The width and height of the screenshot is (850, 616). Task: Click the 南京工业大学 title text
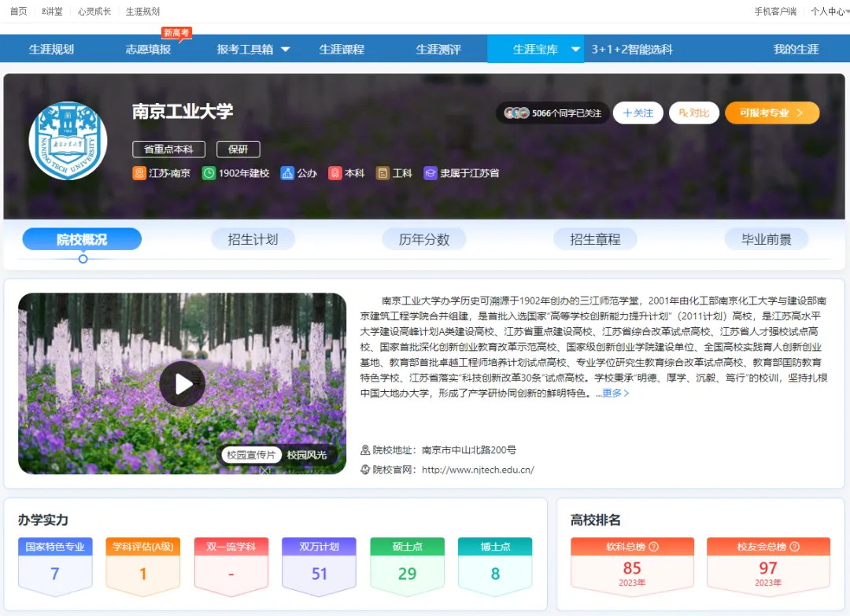coord(183,111)
